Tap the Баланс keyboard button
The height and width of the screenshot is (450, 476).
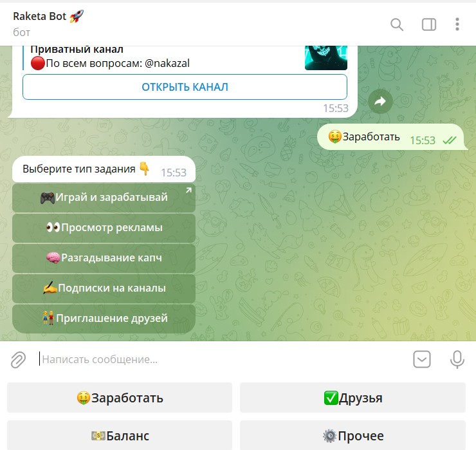(x=120, y=435)
